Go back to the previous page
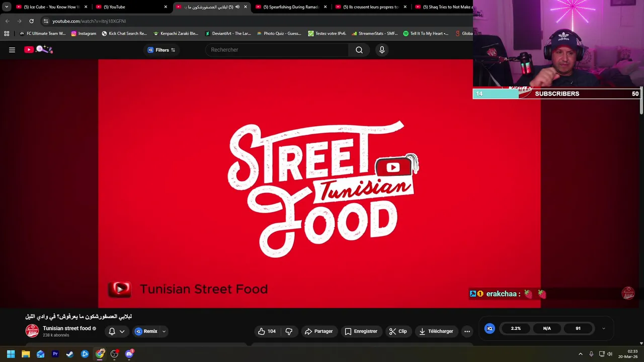Viewport: 644px width, 362px height. coord(8,21)
